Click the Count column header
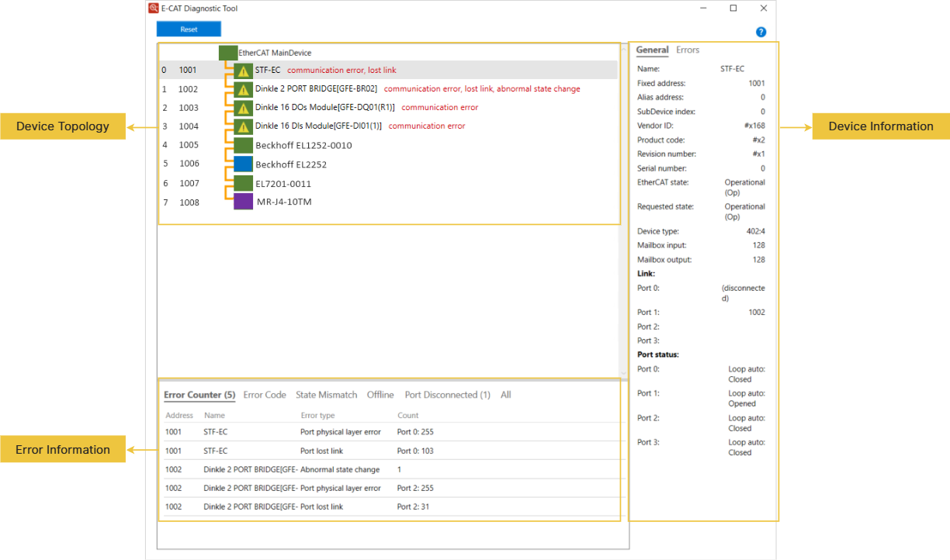This screenshot has width=950, height=560. (407, 416)
